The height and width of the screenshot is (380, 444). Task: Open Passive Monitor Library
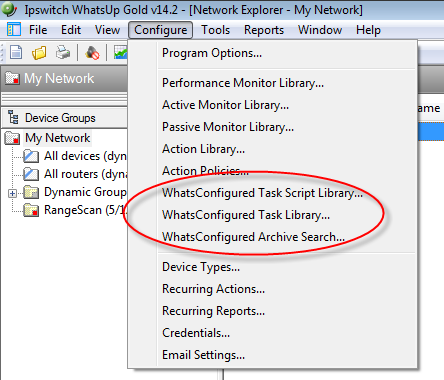(x=272, y=127)
